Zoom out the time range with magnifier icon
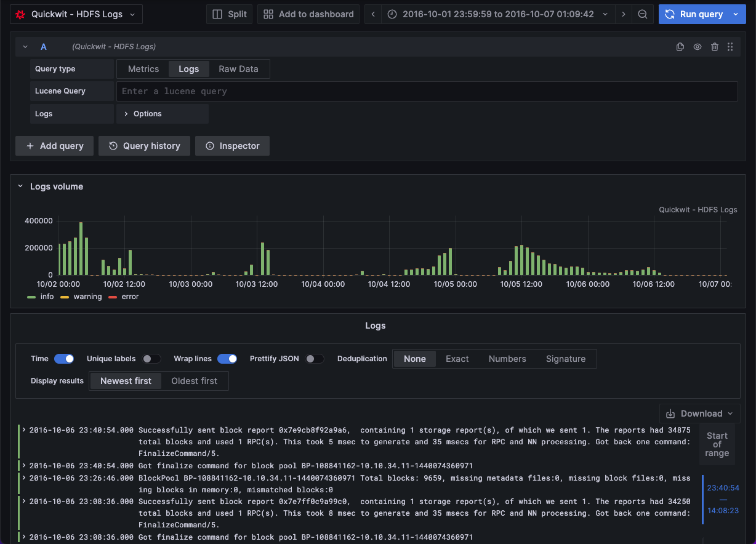Viewport: 756px width, 544px height. click(643, 14)
